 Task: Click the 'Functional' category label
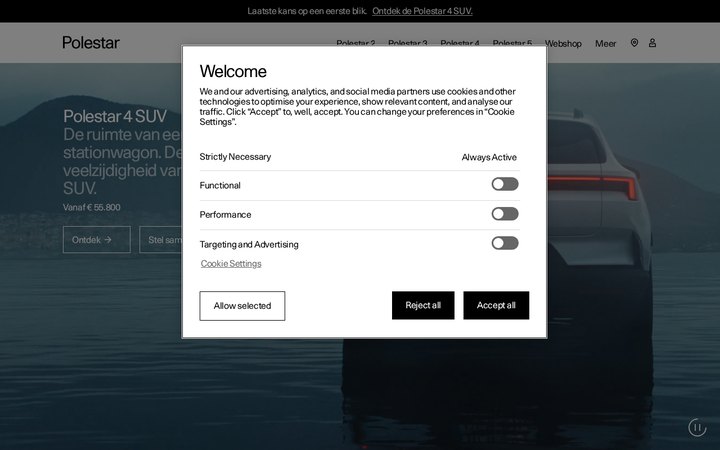pos(220,186)
